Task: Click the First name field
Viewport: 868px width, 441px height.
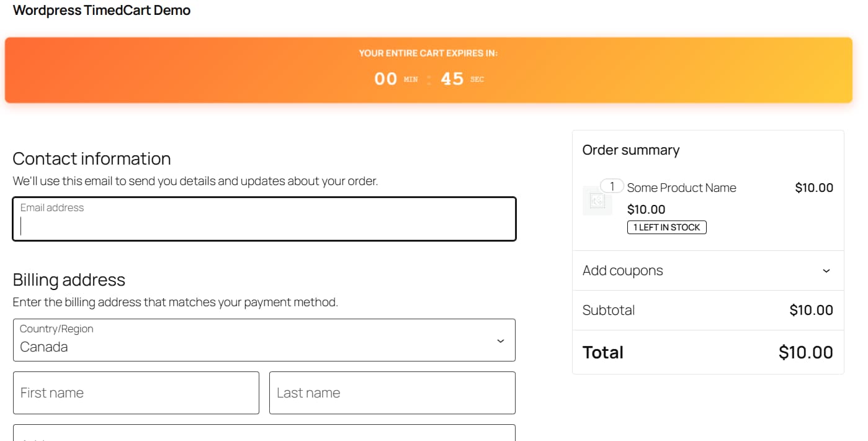Action: tap(136, 393)
